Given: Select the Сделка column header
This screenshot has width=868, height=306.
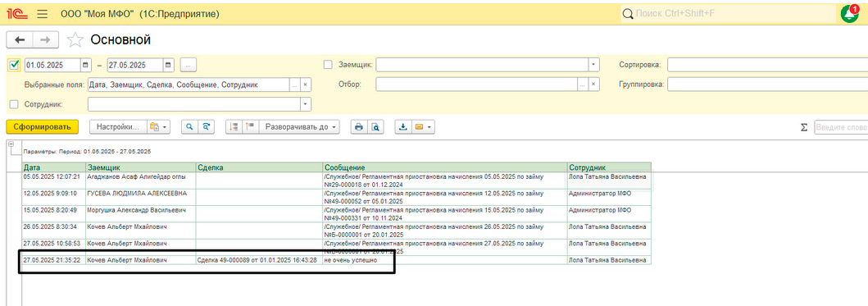Looking at the screenshot, I should coord(259,167).
